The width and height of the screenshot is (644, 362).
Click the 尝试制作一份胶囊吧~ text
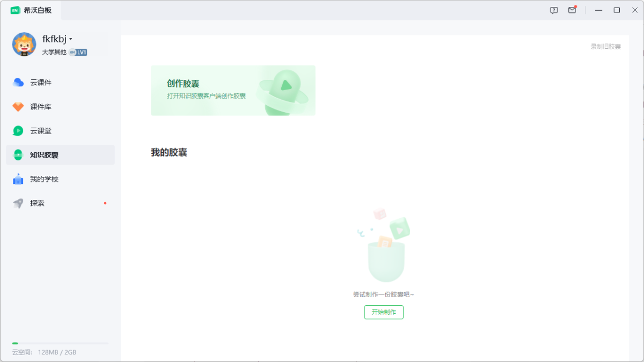[383, 294]
